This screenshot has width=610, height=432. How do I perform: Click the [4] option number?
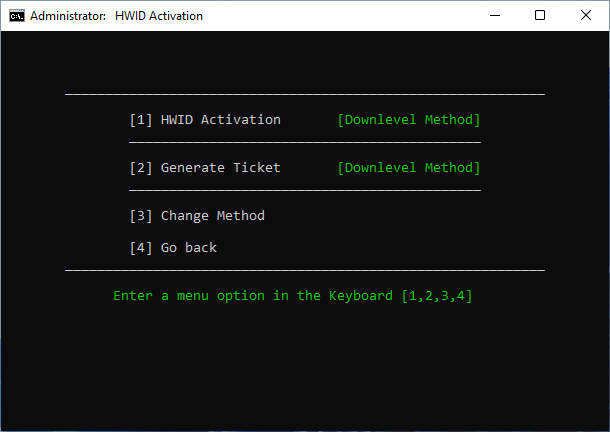tap(141, 248)
